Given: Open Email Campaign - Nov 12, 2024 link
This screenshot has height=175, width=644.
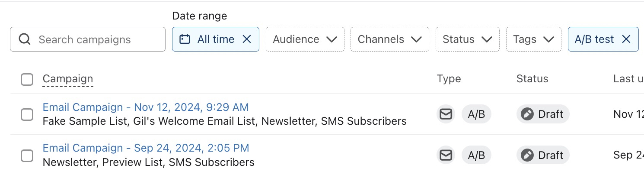Looking at the screenshot, I should click(x=146, y=107).
